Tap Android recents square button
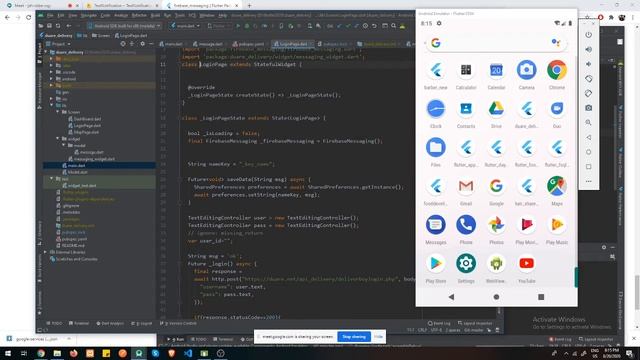This screenshot has height=360, width=640. (541, 297)
